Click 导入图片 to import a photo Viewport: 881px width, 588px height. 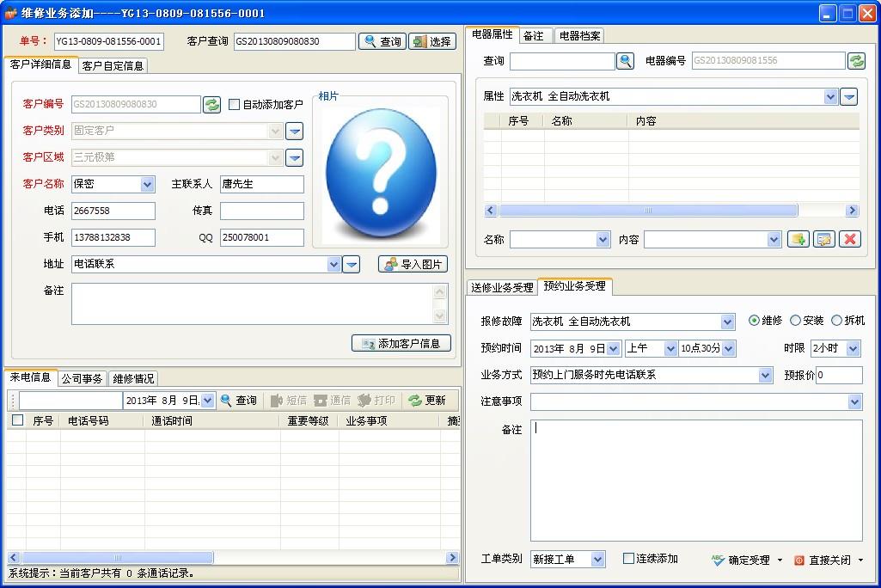pyautogui.click(x=413, y=264)
